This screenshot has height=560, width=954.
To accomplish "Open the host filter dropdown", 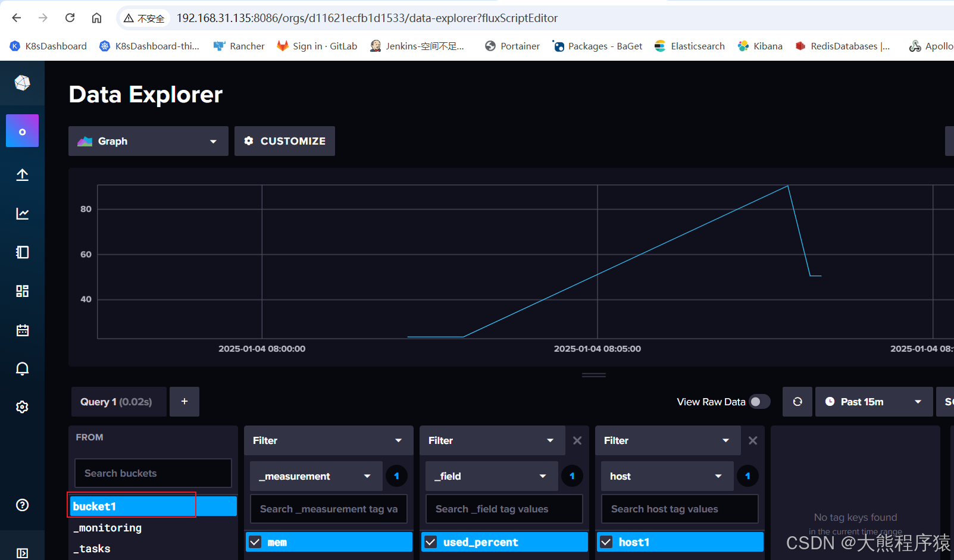I will pyautogui.click(x=667, y=476).
